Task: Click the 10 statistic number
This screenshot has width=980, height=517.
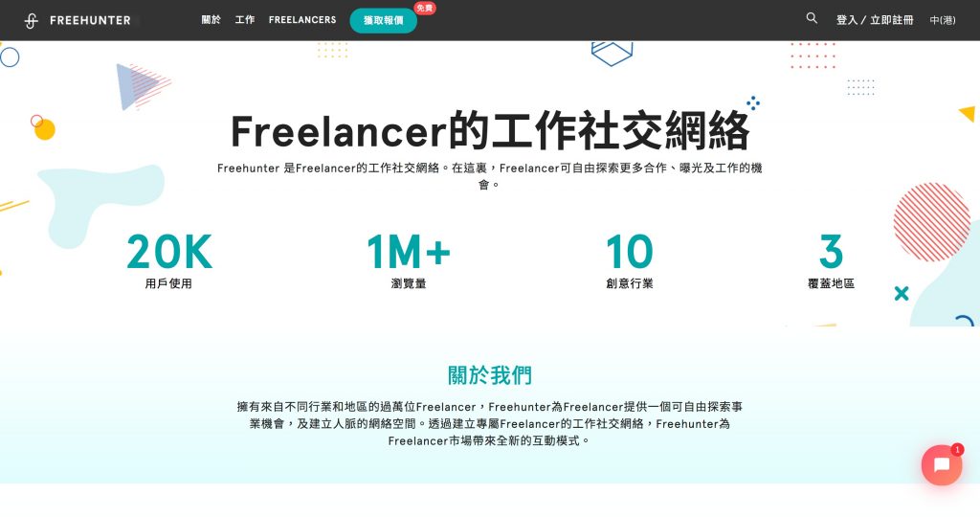Action: click(x=630, y=252)
